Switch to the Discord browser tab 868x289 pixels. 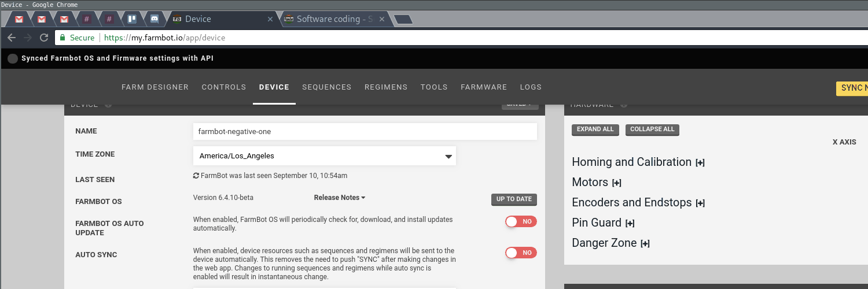[155, 19]
